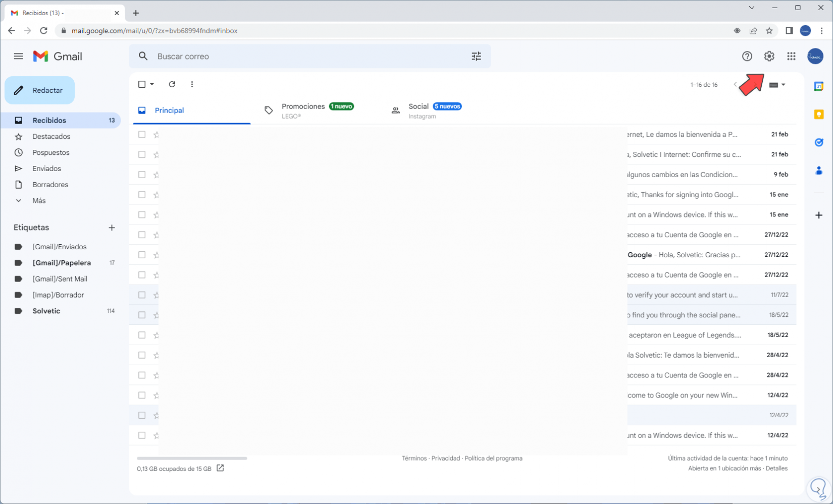The width and height of the screenshot is (833, 504).
Task: Open Google Tasks side panel
Action: point(819,143)
